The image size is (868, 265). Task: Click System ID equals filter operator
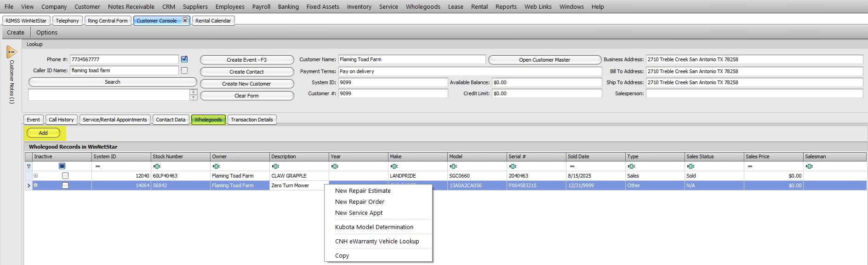[97, 166]
